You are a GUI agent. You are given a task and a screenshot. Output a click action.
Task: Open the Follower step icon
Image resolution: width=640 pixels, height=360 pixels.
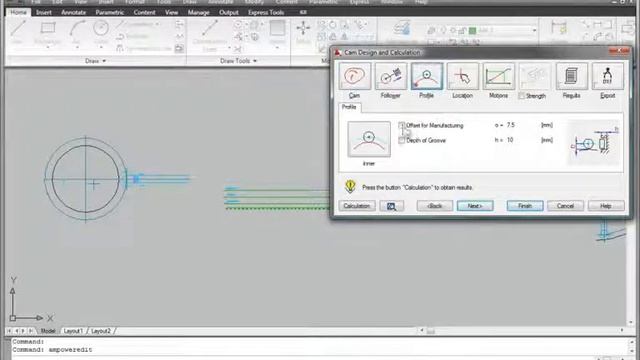click(391, 76)
